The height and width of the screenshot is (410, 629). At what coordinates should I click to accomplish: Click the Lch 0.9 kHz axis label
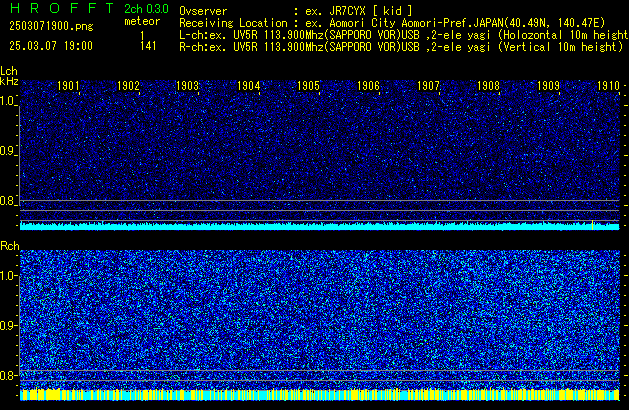pyautogui.click(x=7, y=151)
